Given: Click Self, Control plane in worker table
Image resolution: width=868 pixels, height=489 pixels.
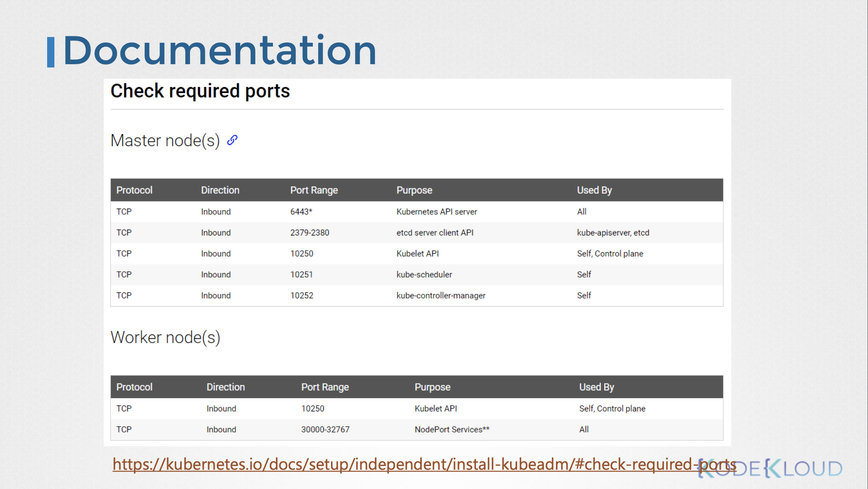Looking at the screenshot, I should (612, 408).
